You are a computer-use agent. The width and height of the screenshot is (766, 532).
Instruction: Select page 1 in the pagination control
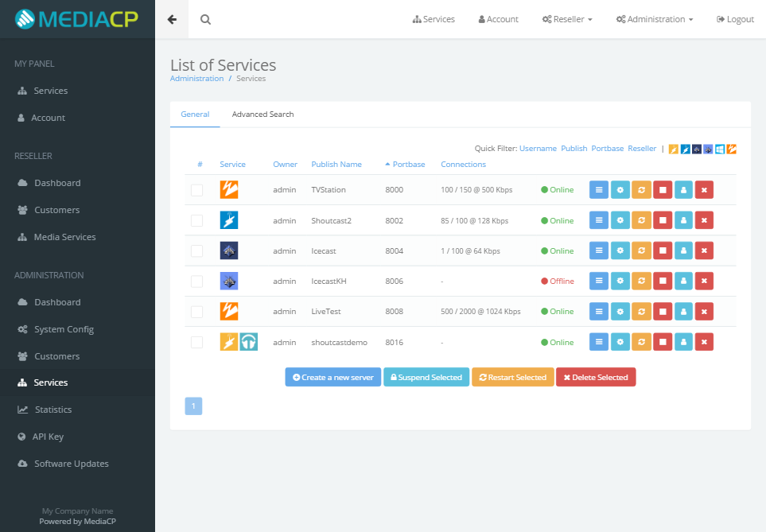(x=193, y=406)
